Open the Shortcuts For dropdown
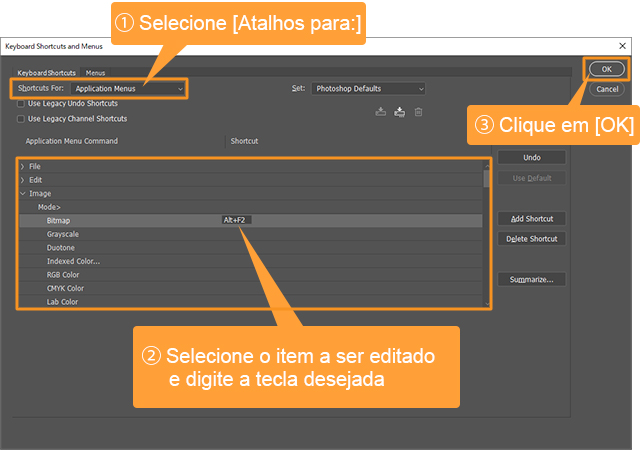Viewport: 640px width, 450px height. [x=128, y=89]
